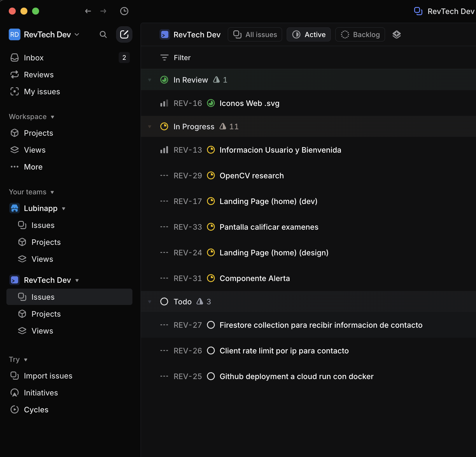Collapse the Your teams section
This screenshot has width=476, height=457.
click(52, 192)
